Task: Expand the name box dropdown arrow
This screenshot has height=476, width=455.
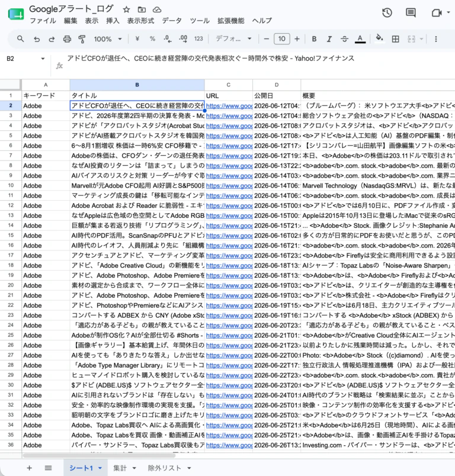Action: point(43,59)
